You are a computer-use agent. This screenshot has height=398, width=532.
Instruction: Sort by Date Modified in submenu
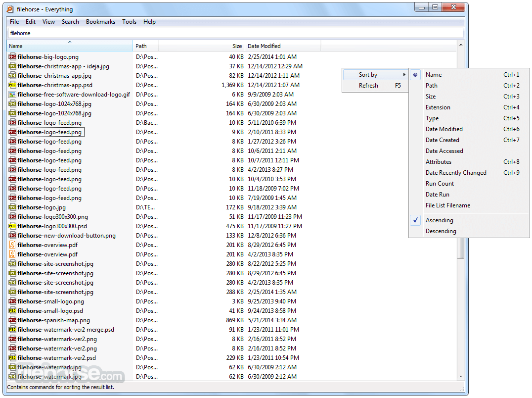click(469, 129)
